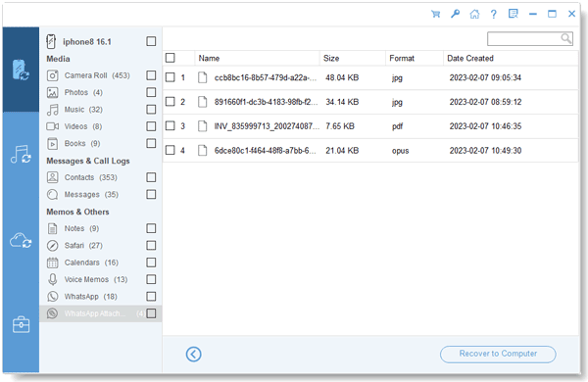The height and width of the screenshot is (382, 588).
Task: Click the Videos camera icon
Action: (53, 126)
